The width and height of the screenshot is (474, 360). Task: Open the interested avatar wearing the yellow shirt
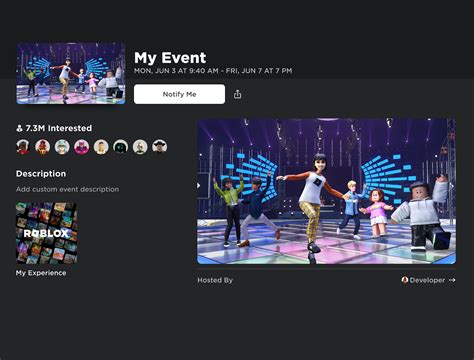click(101, 147)
